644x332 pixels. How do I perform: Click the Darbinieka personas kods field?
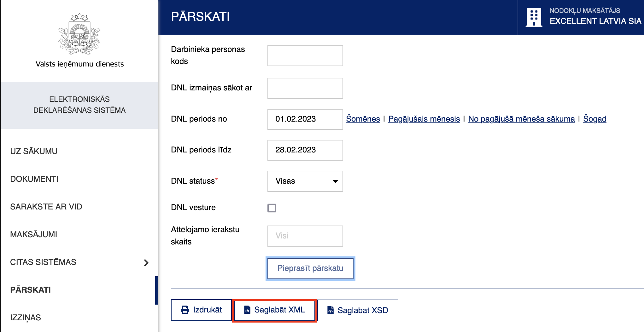[305, 56]
